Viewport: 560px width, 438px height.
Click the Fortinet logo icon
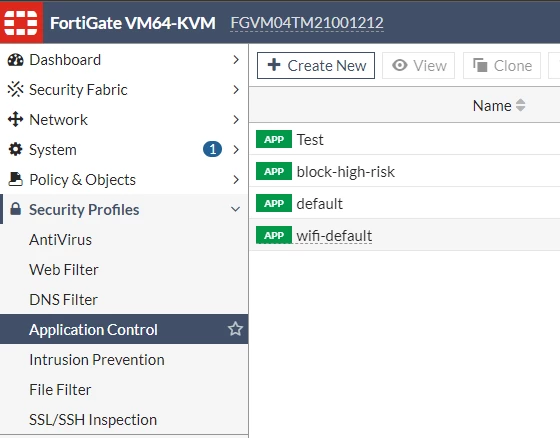(x=21, y=23)
